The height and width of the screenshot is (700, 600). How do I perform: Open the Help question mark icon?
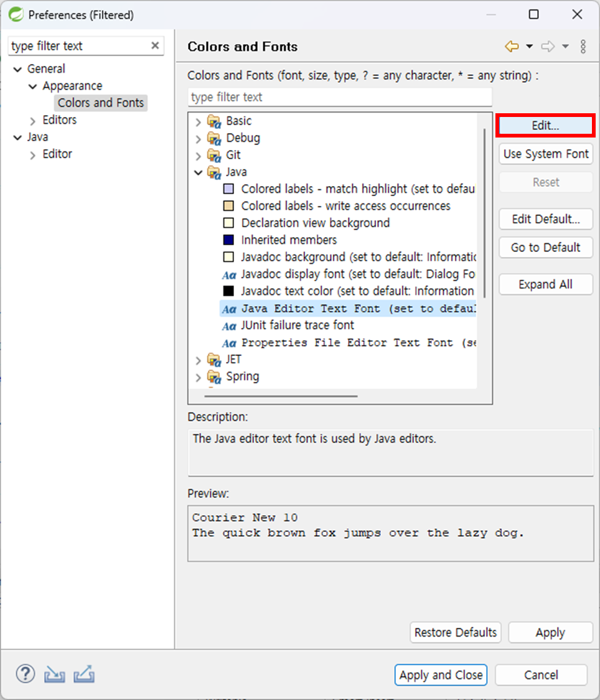26,674
